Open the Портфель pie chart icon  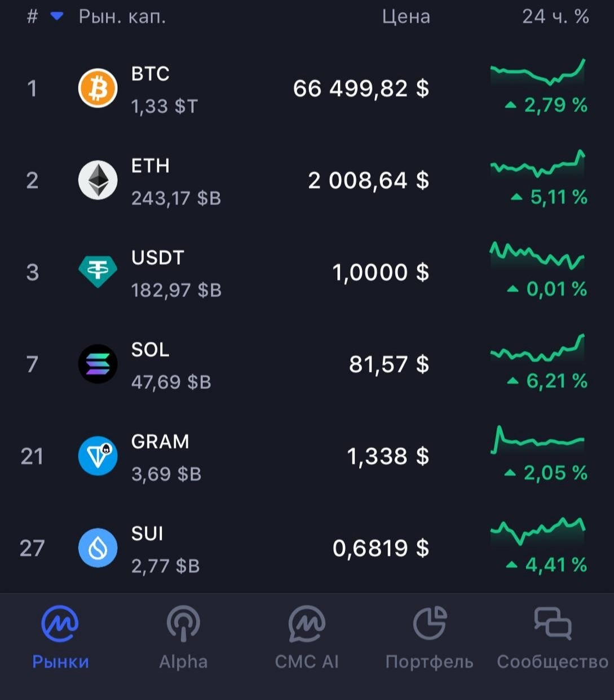pyautogui.click(x=430, y=623)
